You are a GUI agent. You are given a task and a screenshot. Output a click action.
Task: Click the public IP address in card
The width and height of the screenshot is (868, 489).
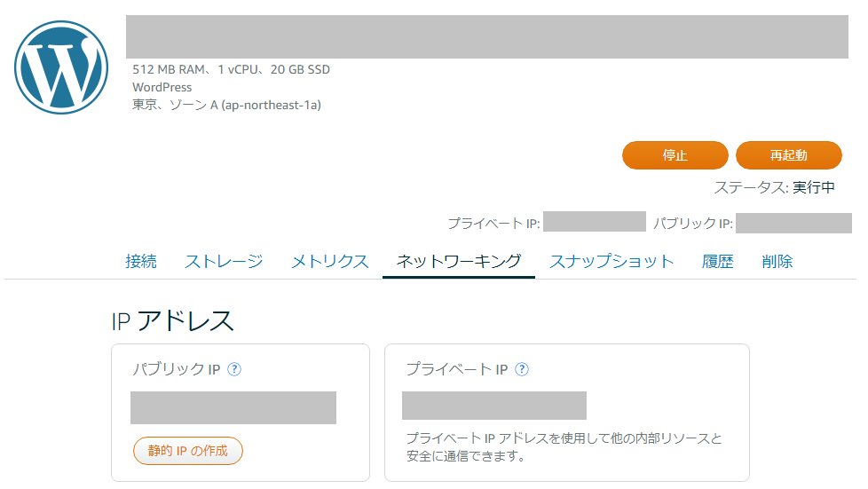233,407
